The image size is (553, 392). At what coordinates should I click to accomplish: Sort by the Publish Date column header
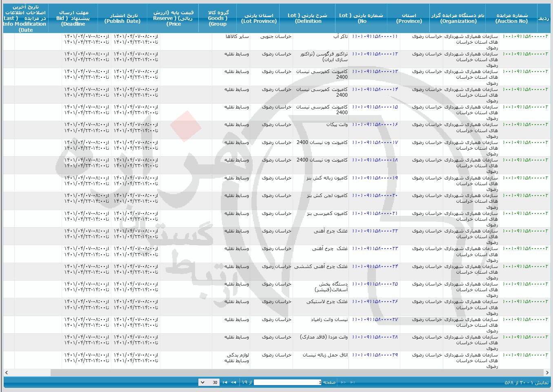(122, 18)
